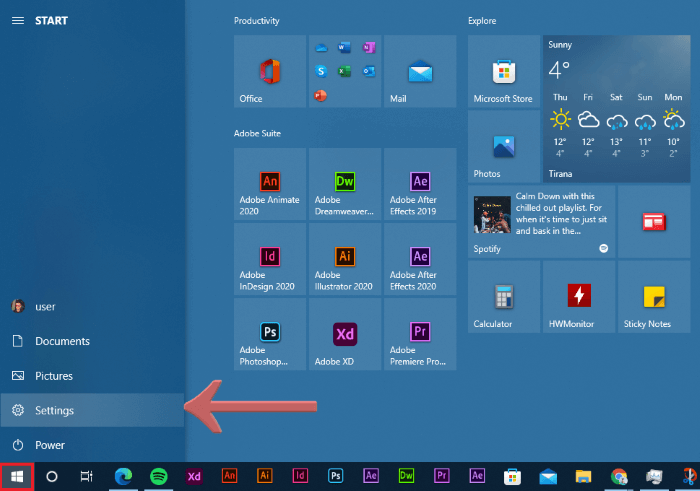
Task: Open the Sticky Notes tile
Action: pyautogui.click(x=654, y=297)
